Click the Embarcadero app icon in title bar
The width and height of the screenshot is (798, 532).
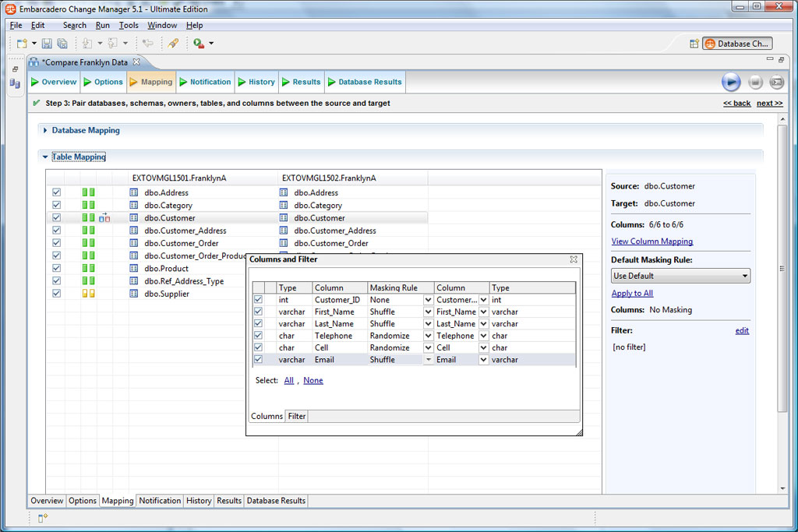(x=10, y=9)
